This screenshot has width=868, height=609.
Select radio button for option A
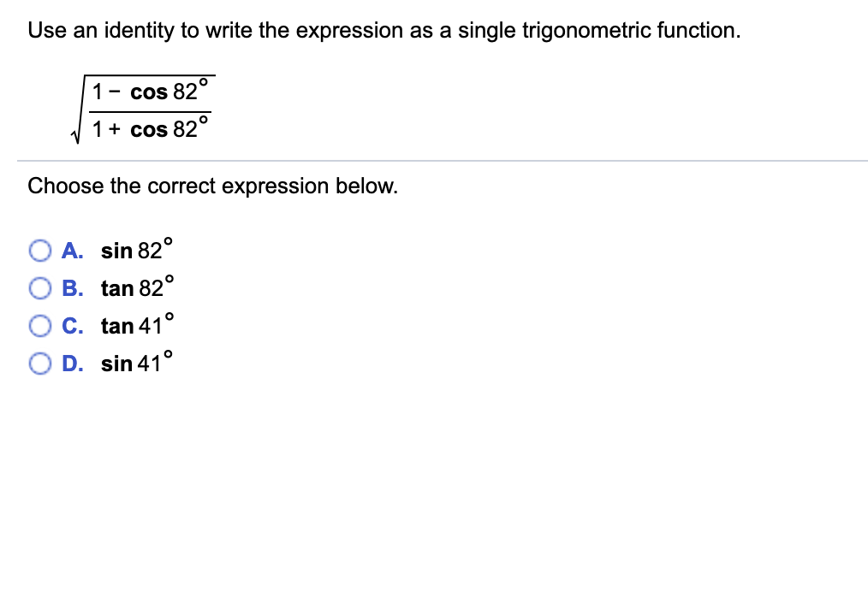click(40, 251)
